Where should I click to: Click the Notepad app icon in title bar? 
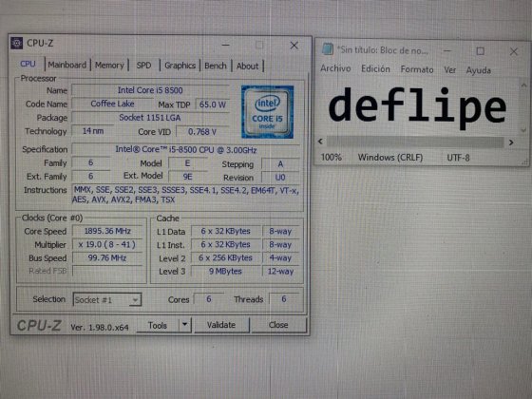point(328,49)
